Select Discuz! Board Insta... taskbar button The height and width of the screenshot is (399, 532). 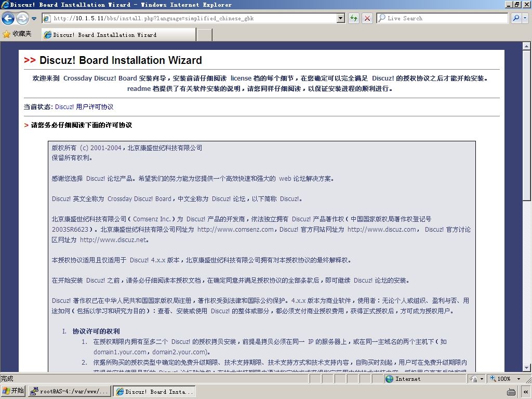(154, 392)
